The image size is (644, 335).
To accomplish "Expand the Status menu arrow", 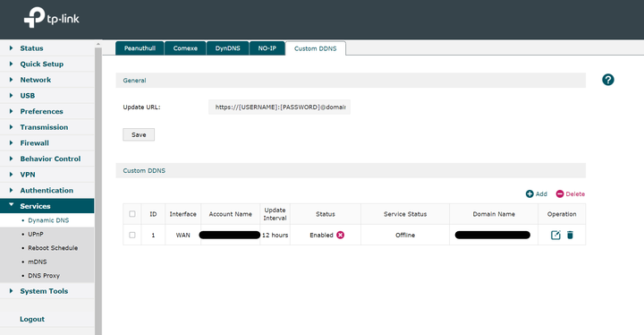I will point(11,48).
